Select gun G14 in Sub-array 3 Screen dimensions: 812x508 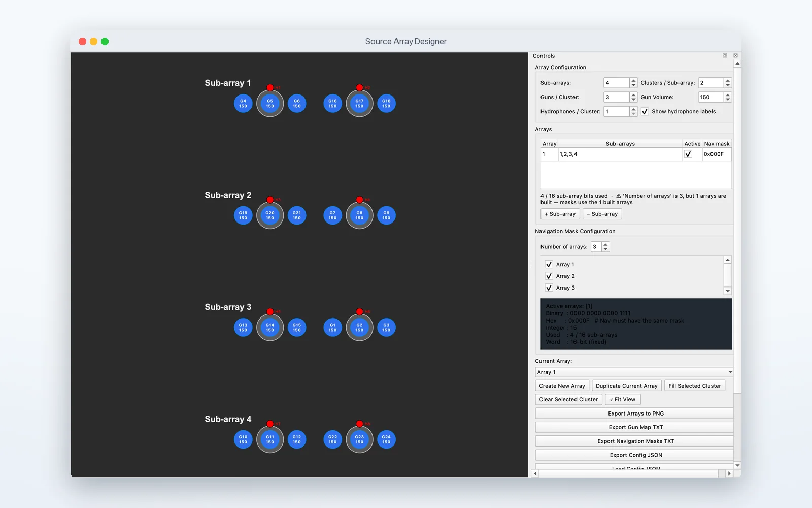pos(270,328)
